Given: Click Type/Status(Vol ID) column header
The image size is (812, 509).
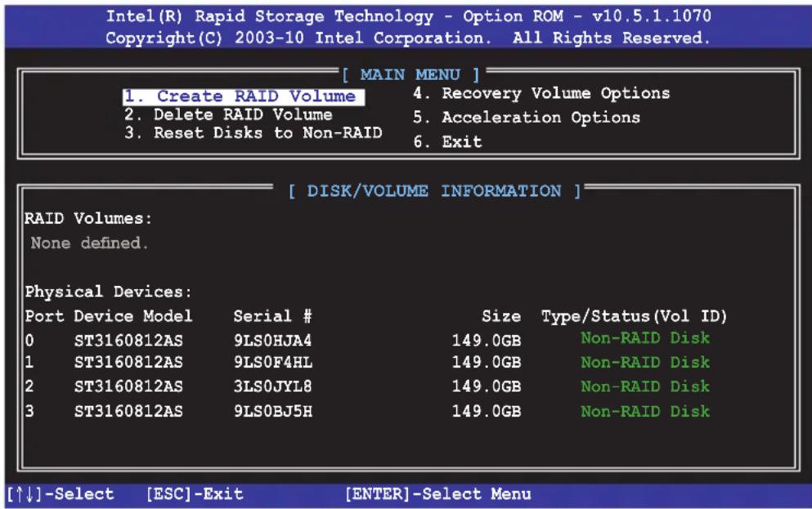Looking at the screenshot, I should [x=634, y=316].
